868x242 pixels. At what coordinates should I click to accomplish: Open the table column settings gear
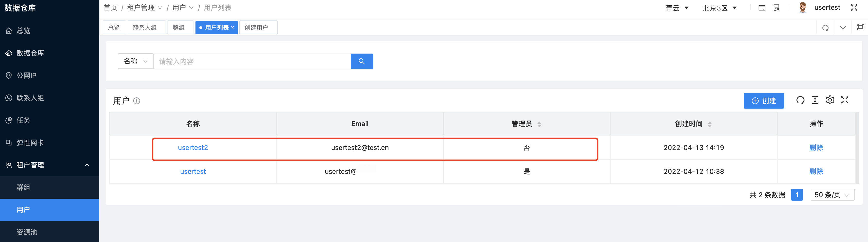click(830, 100)
